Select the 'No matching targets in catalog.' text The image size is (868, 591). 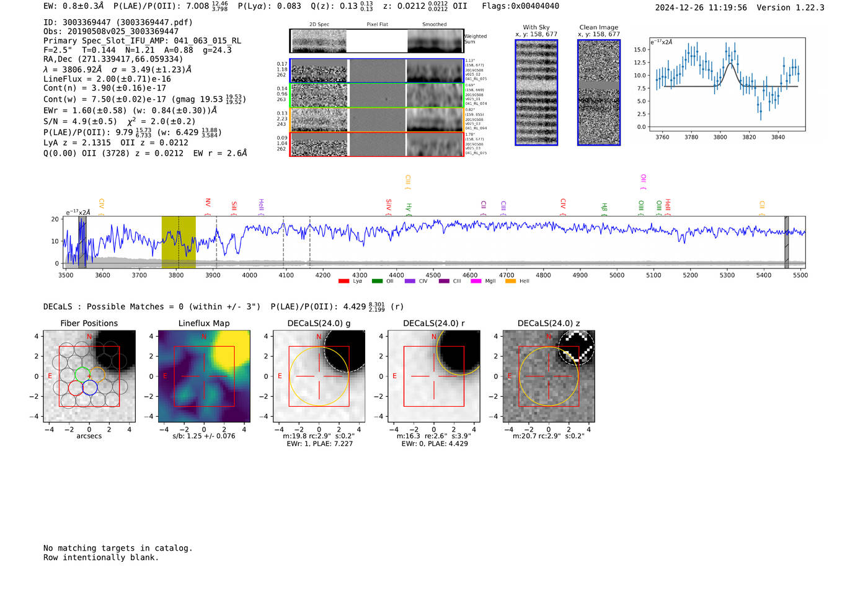[x=118, y=548]
